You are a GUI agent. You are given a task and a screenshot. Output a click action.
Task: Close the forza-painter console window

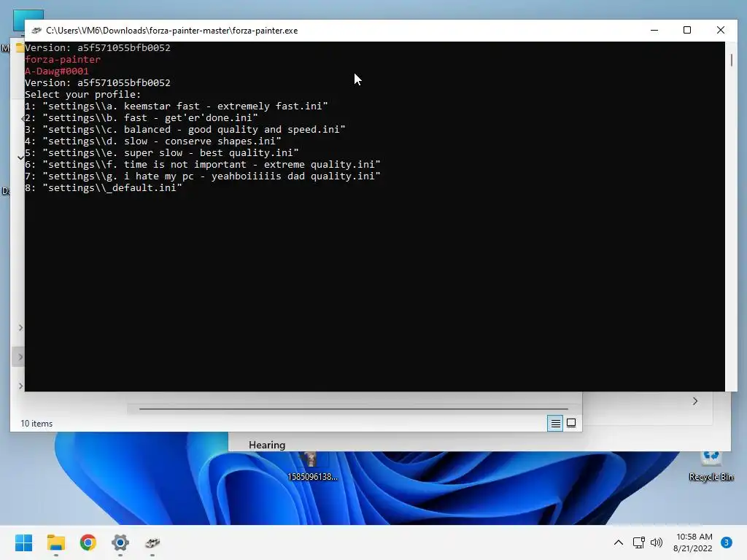[721, 30]
